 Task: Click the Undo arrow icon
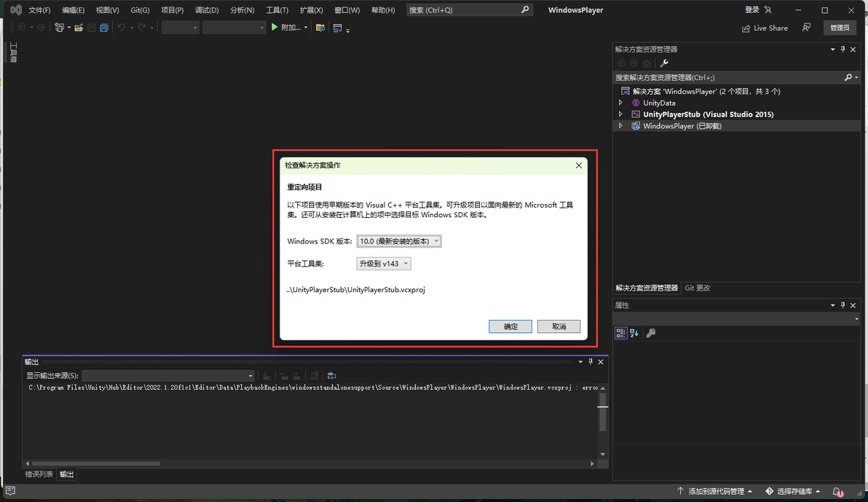pos(121,27)
